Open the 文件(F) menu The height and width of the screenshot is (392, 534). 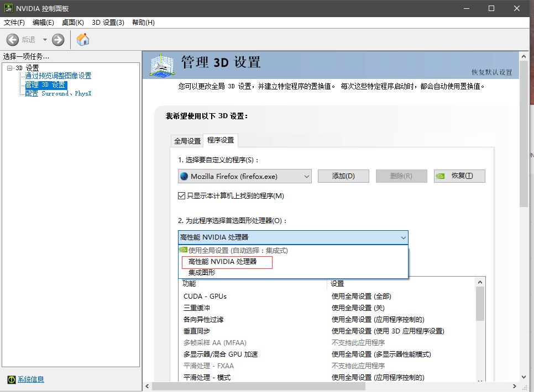pos(14,23)
